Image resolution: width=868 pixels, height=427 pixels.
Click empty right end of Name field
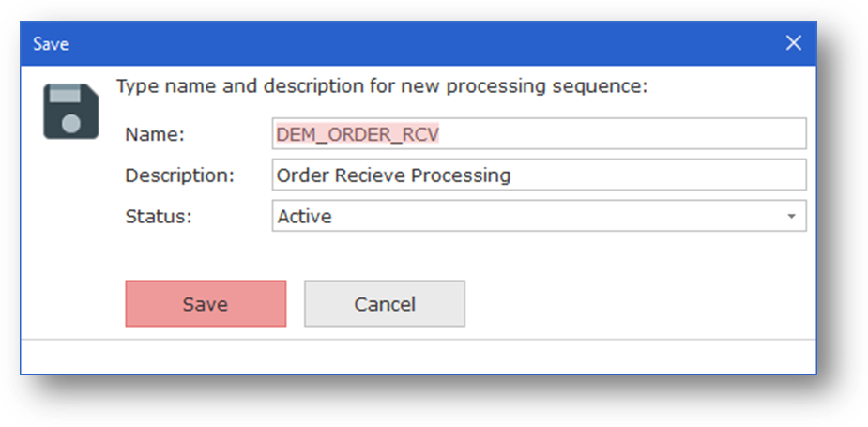[x=732, y=134]
